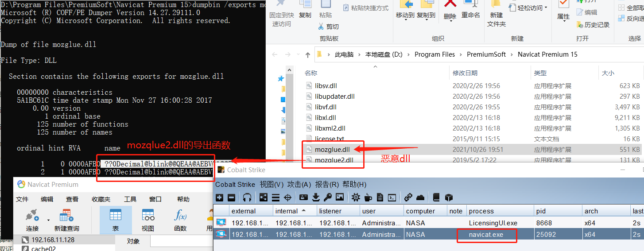Click PremiumSoft in the address breadcrumb

click(486, 54)
